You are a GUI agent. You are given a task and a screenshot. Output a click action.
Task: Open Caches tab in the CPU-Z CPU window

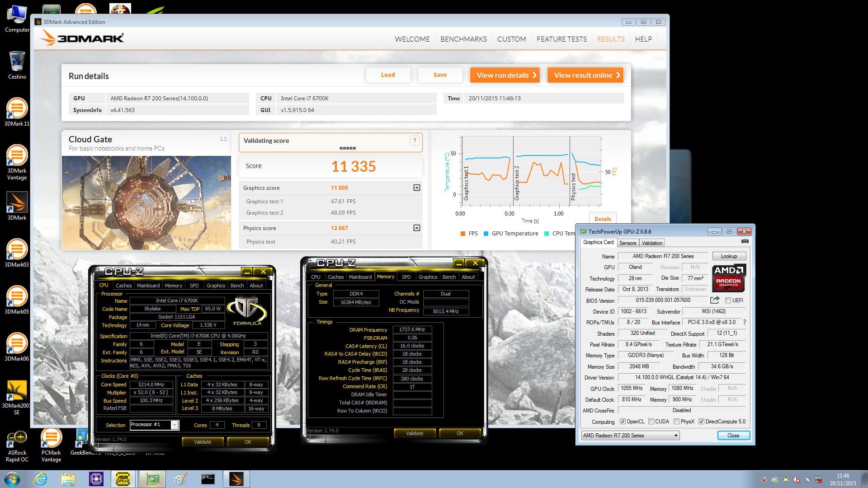(x=123, y=286)
